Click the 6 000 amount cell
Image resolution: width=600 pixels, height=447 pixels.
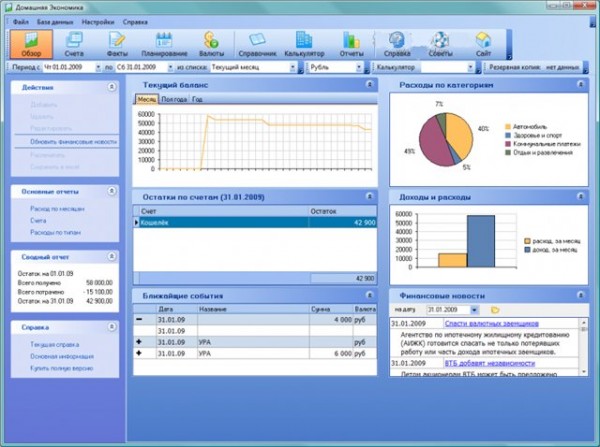(332, 353)
